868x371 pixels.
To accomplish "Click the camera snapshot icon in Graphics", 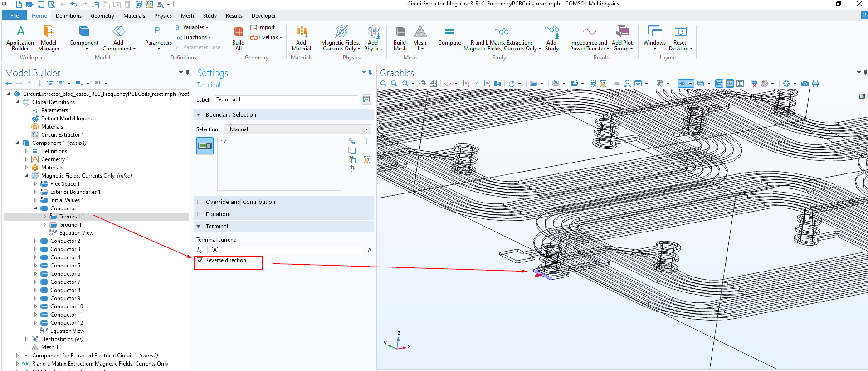I will click(805, 84).
